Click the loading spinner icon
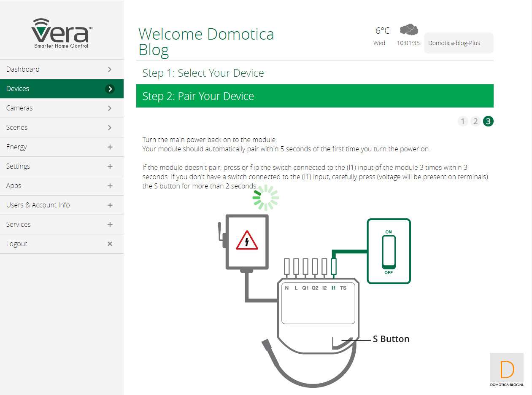 coord(265,198)
